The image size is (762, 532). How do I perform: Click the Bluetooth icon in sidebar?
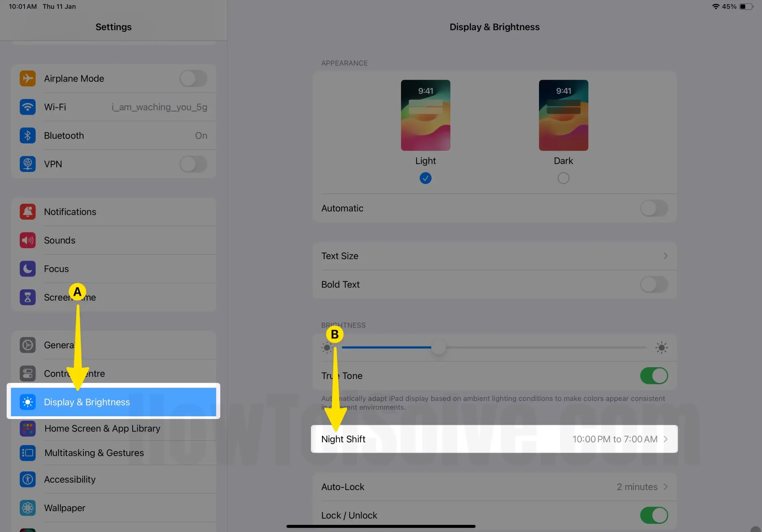(x=28, y=135)
